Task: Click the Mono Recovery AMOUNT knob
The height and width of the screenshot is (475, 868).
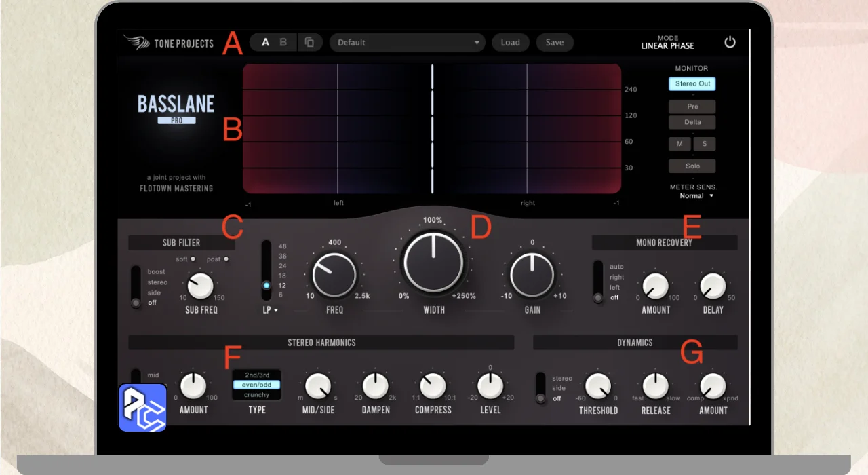Action: click(x=656, y=287)
